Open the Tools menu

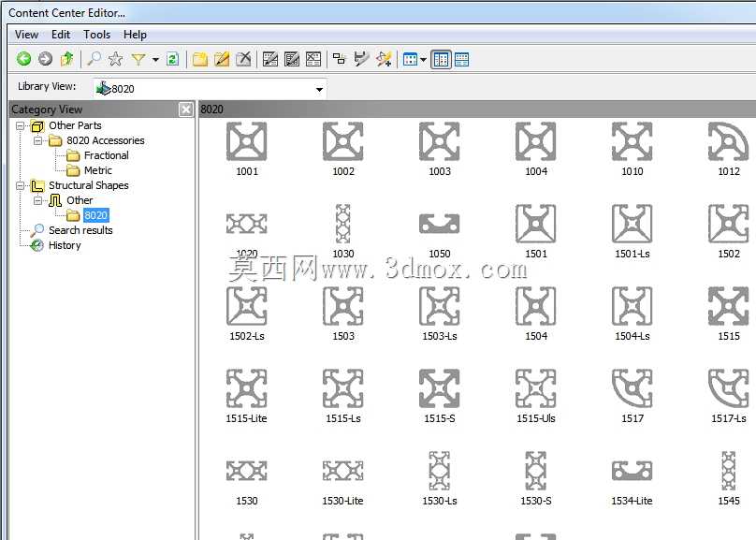97,35
